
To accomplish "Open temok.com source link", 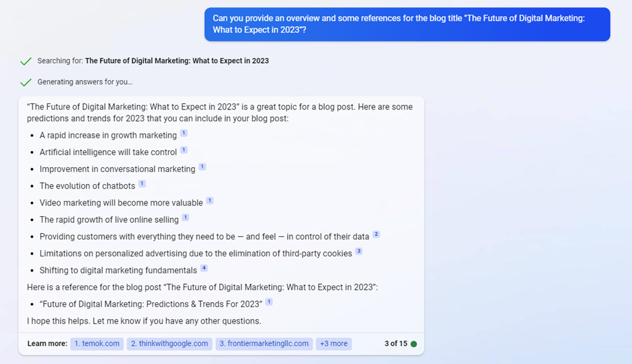I will (97, 343).
